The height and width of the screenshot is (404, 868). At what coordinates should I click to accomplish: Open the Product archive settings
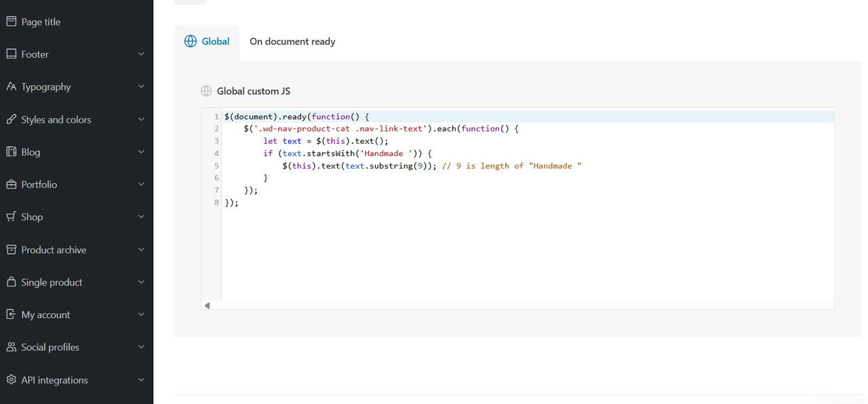point(77,249)
